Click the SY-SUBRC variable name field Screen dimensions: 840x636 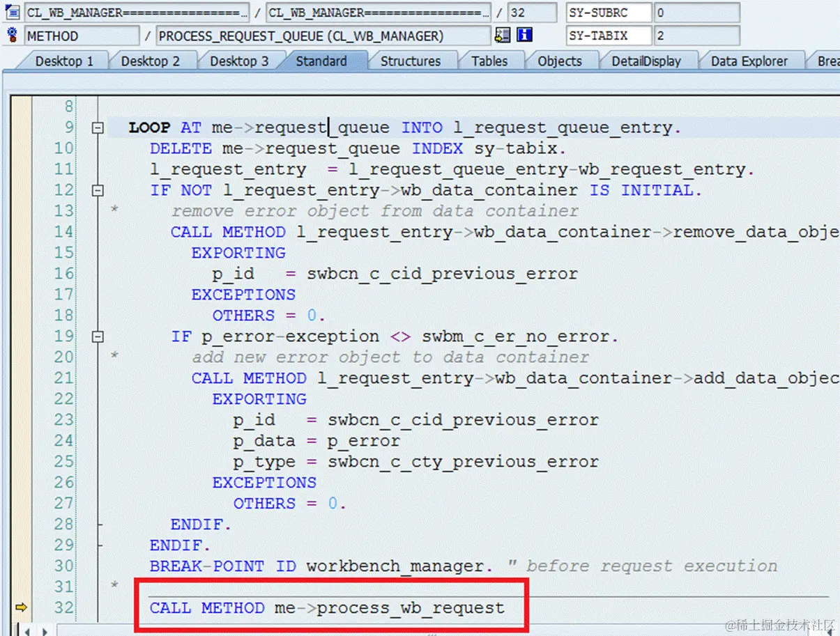[609, 13]
